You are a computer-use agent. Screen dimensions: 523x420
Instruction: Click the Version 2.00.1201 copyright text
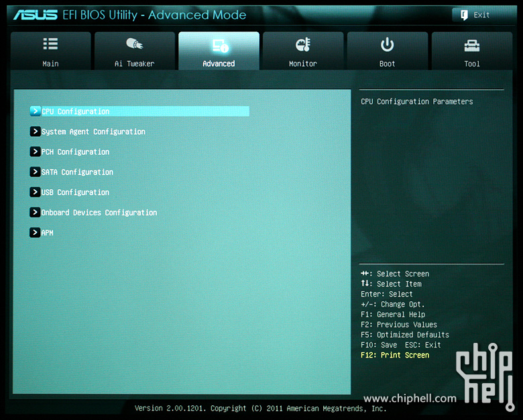pyautogui.click(x=261, y=409)
